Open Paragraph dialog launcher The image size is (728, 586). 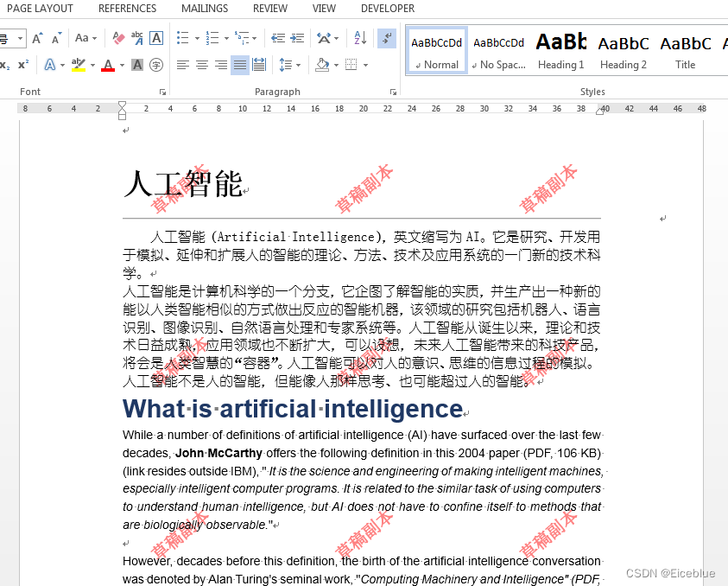pyautogui.click(x=393, y=92)
